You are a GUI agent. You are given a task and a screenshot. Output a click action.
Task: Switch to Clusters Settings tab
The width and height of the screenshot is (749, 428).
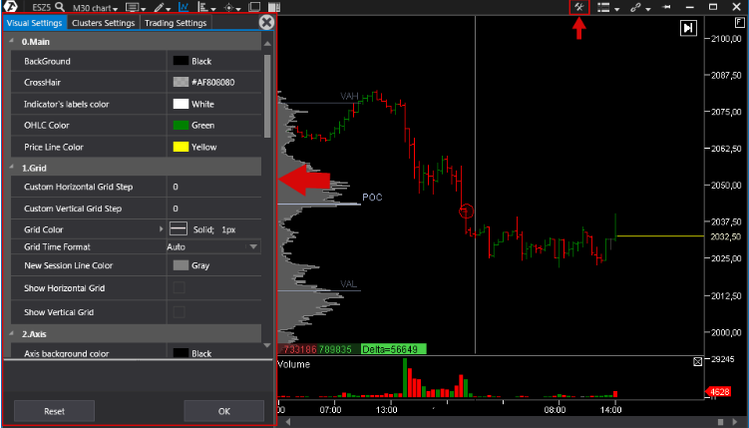103,23
